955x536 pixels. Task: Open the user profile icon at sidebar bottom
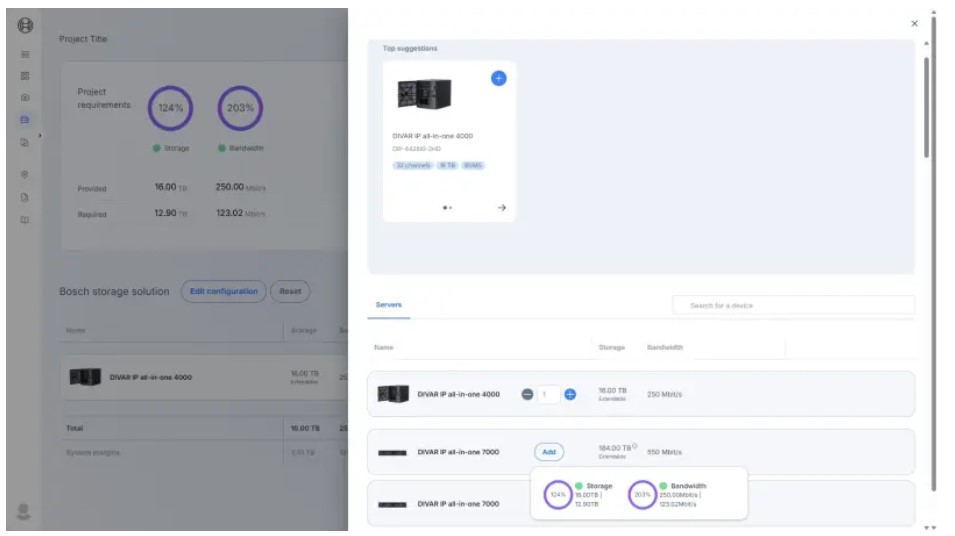pos(24,512)
